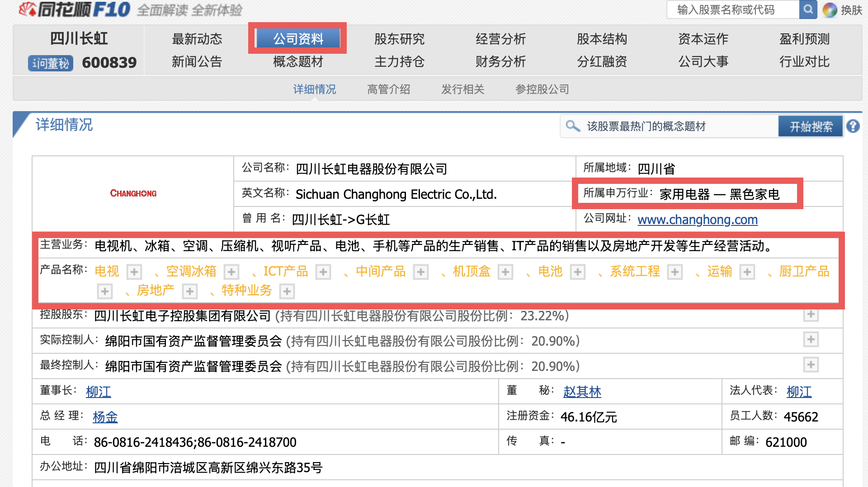Expand the ICT产品 plus icon
Viewport: 868px width, 487px height.
(323, 272)
